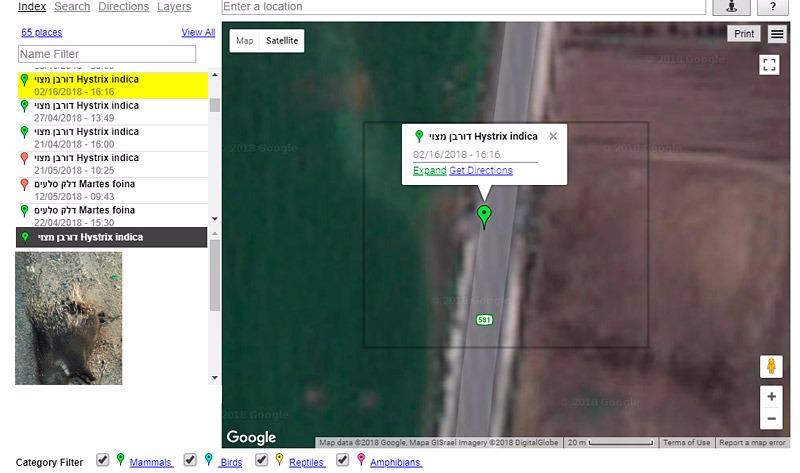Uncheck the Mammals category checkbox
The width and height of the screenshot is (800, 473).
(102, 460)
